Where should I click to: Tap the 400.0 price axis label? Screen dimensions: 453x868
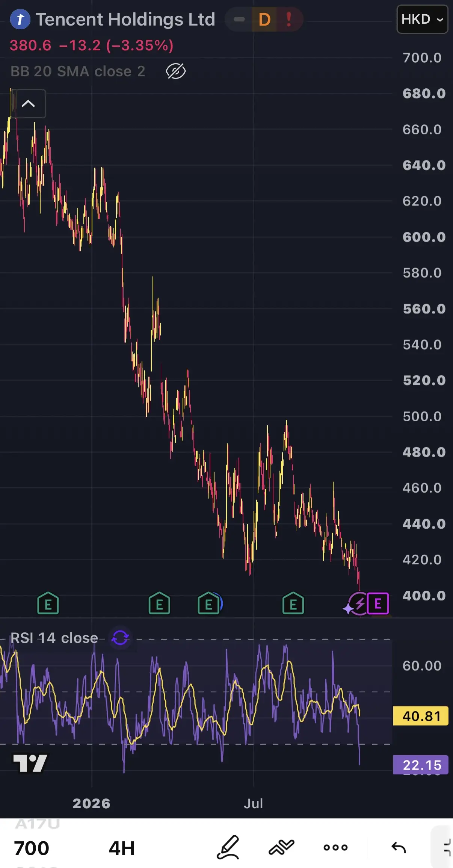[x=424, y=596]
